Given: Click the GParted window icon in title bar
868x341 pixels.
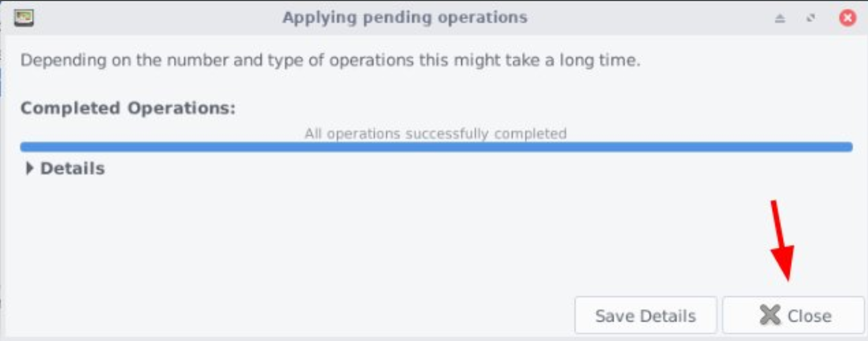Looking at the screenshot, I should click(24, 18).
